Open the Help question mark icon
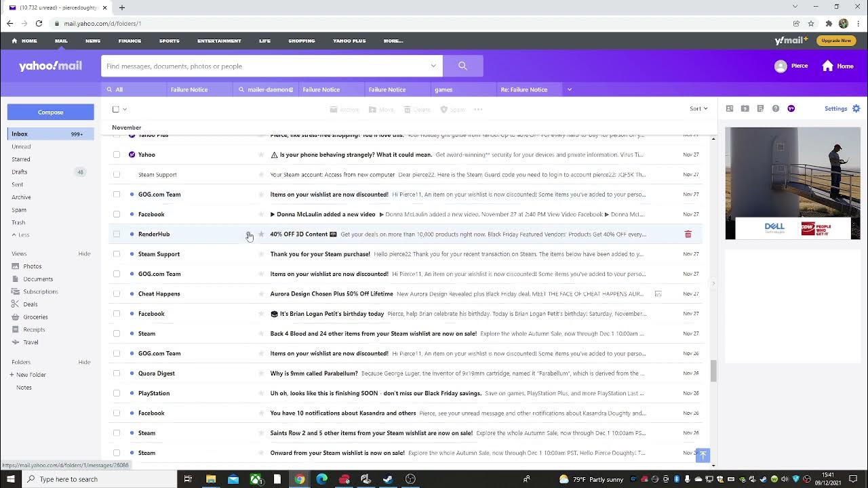Image resolution: width=868 pixels, height=488 pixels. (x=776, y=108)
